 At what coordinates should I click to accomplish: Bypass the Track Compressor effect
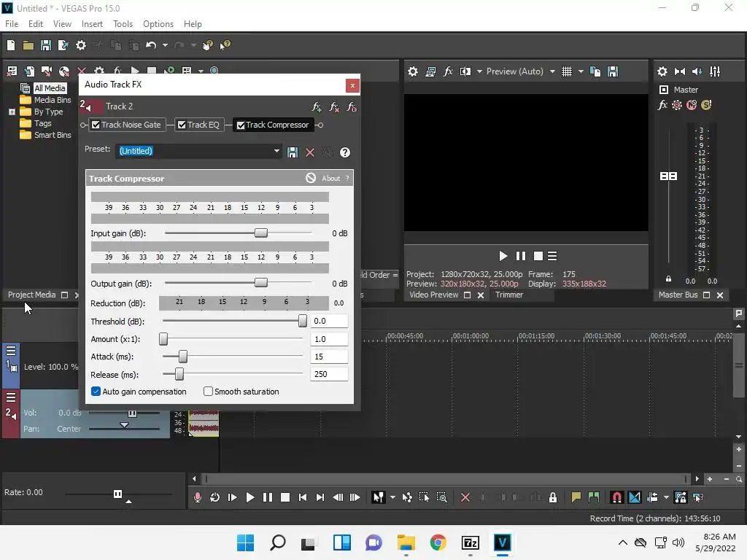[x=311, y=178]
